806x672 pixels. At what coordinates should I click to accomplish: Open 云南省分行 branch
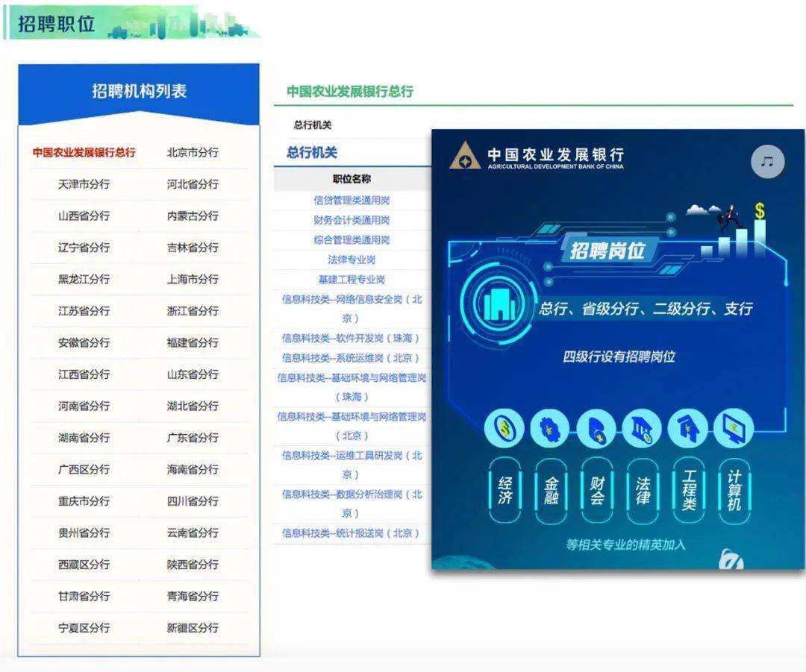193,533
